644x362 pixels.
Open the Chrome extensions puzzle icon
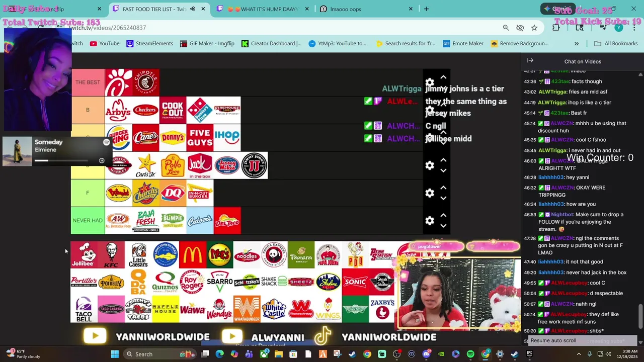pyautogui.click(x=556, y=28)
